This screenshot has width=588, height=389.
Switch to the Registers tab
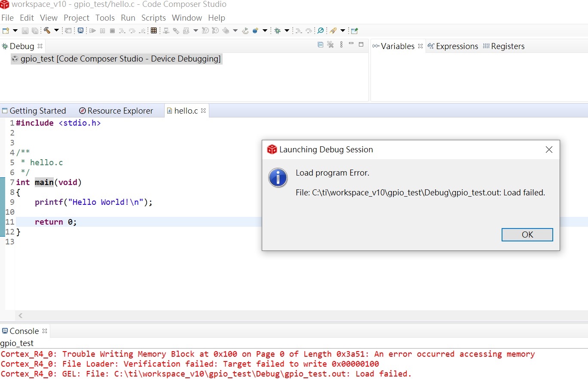pos(504,46)
